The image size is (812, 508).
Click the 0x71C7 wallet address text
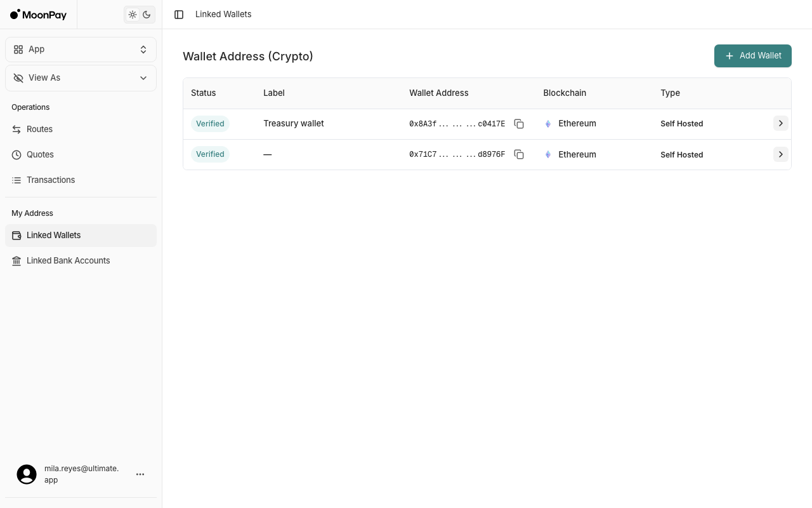coord(457,154)
